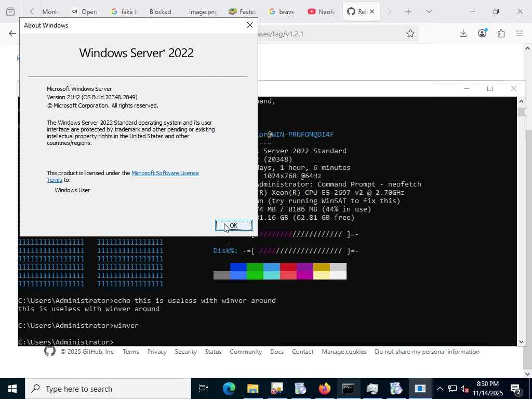This screenshot has height=399, width=532.
Task: Open Task View from the taskbar
Action: click(x=203, y=389)
